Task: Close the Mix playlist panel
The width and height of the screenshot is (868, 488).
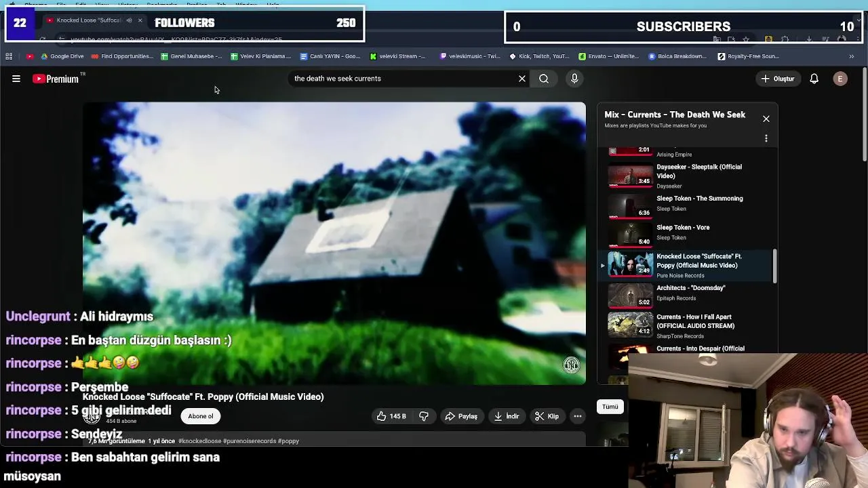Action: click(766, 119)
